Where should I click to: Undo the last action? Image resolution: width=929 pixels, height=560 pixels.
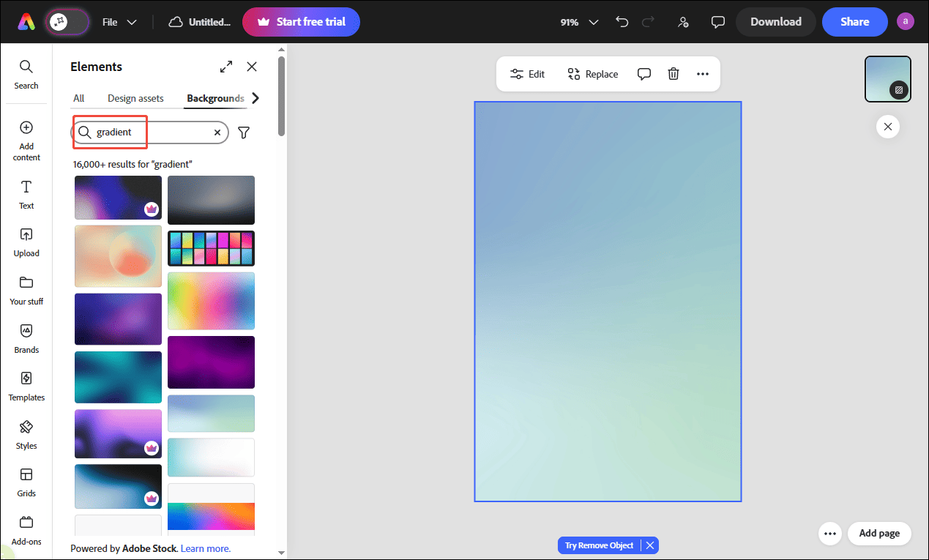[622, 22]
